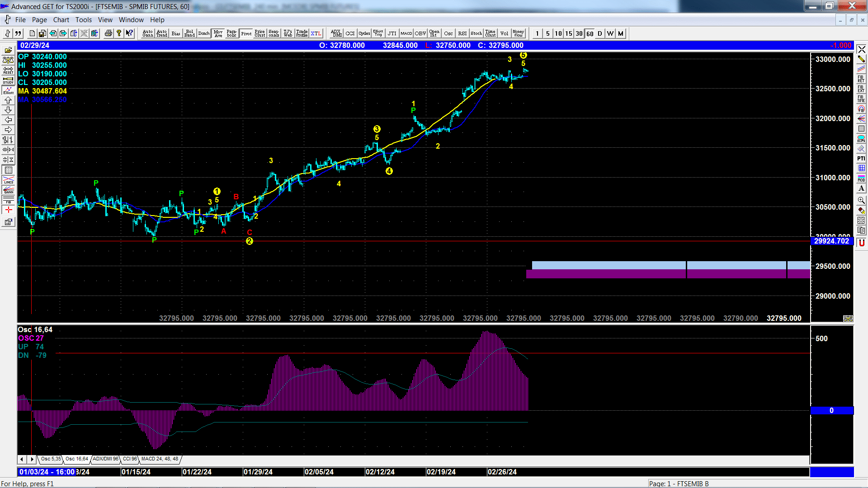Image resolution: width=868 pixels, height=488 pixels.
Task: Click the quotation marks quote icon
Action: 18,33
